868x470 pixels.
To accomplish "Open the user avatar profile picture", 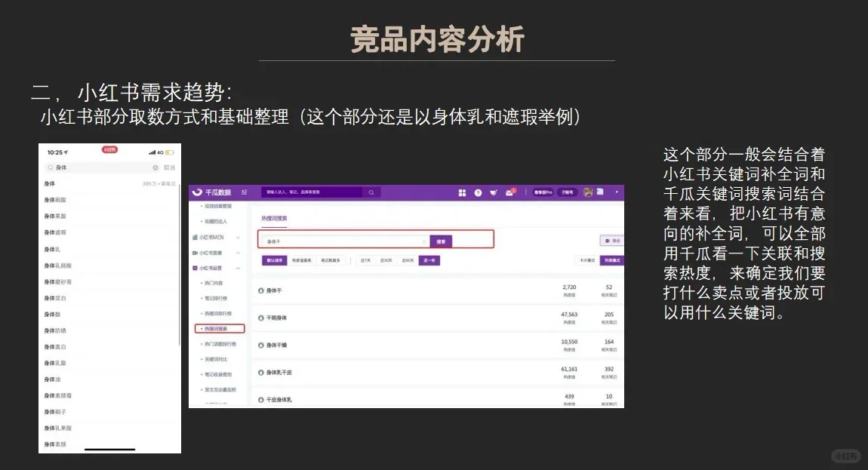I will [588, 192].
